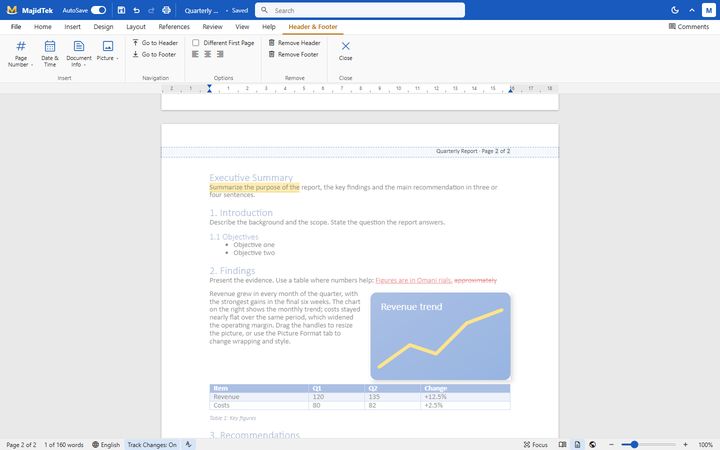The width and height of the screenshot is (720, 450).
Task: Switch to Print Layout view icon
Action: [x=577, y=444]
